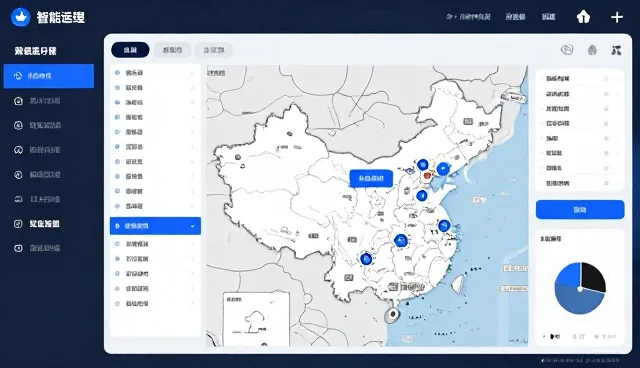The image size is (640, 368).
Task: Click the Taiwan island on the map
Action: click(458, 284)
